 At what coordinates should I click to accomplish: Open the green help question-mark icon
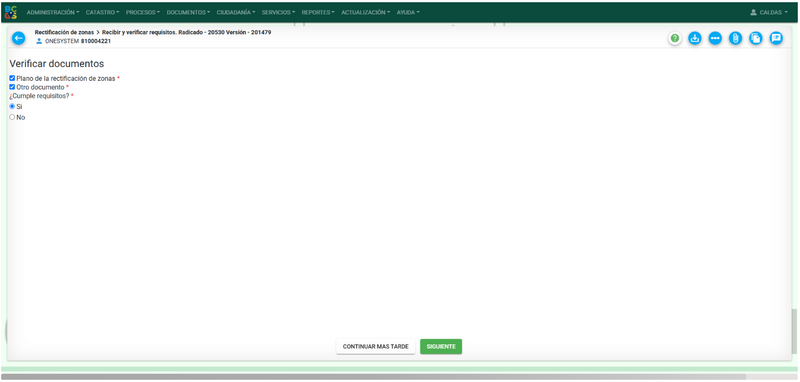[x=675, y=38]
